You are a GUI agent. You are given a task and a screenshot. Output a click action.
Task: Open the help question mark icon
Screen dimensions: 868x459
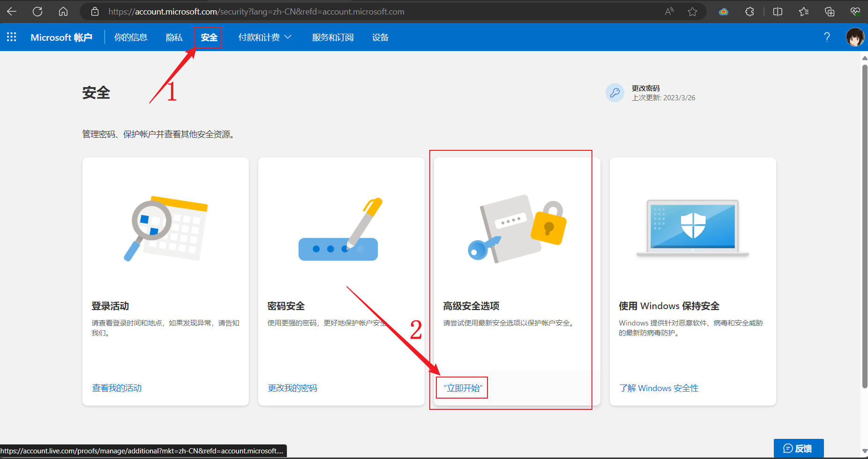[x=827, y=37]
